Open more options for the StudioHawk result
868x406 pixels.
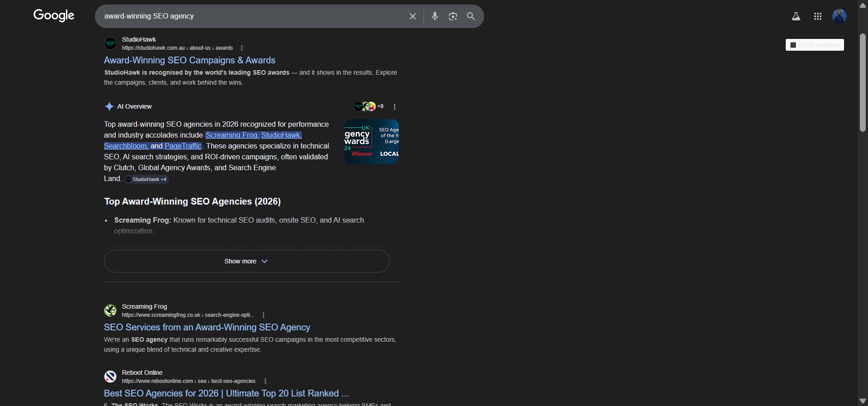point(242,48)
